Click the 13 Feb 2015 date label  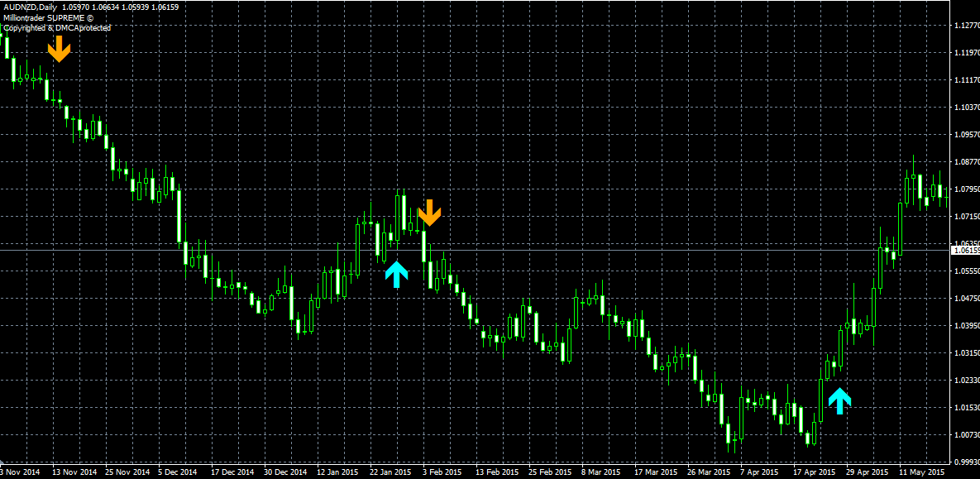point(498,472)
